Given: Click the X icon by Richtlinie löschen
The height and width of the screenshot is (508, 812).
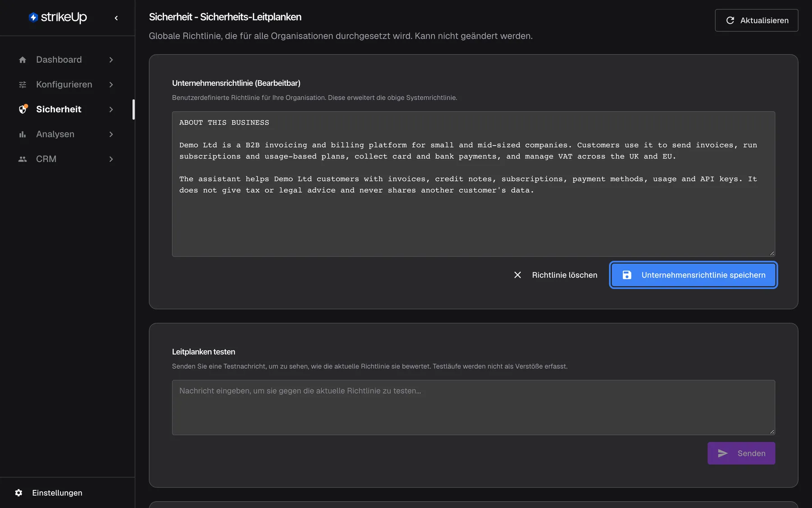Looking at the screenshot, I should pyautogui.click(x=517, y=275).
